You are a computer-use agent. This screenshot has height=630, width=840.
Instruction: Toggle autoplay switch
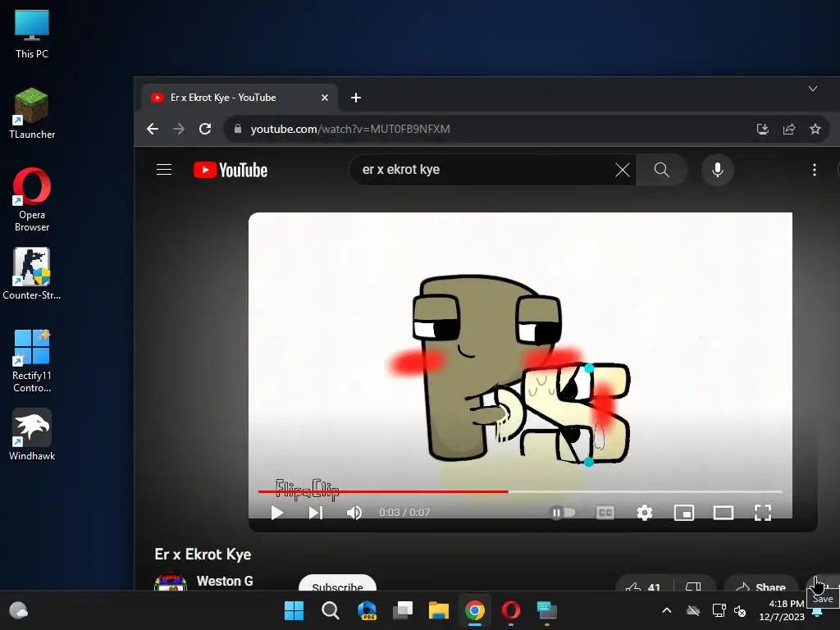(563, 513)
